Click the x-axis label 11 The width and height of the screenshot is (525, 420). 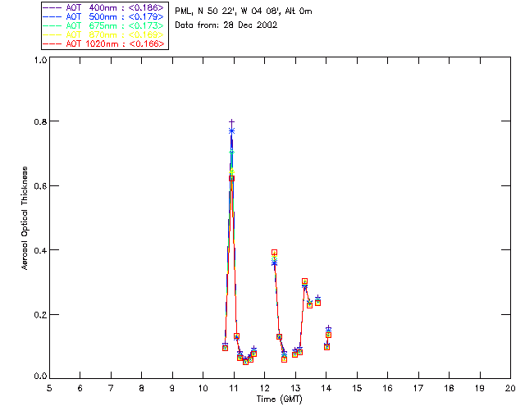[x=234, y=388]
